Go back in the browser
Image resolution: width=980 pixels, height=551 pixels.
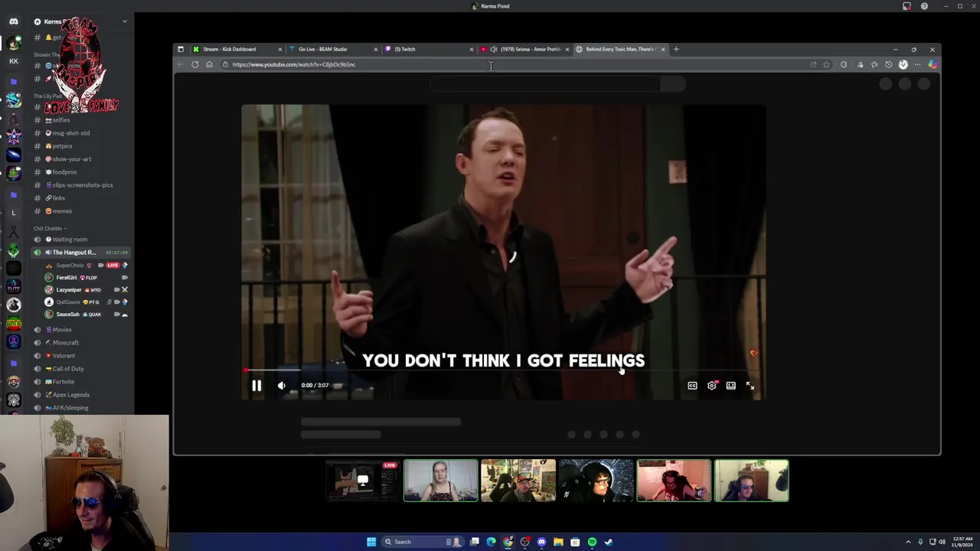(x=181, y=64)
